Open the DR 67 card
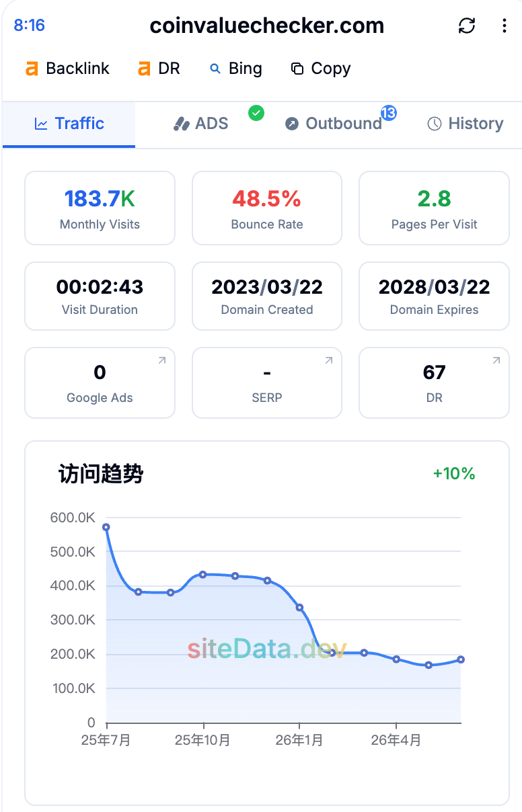The height and width of the screenshot is (812, 522). (x=434, y=382)
